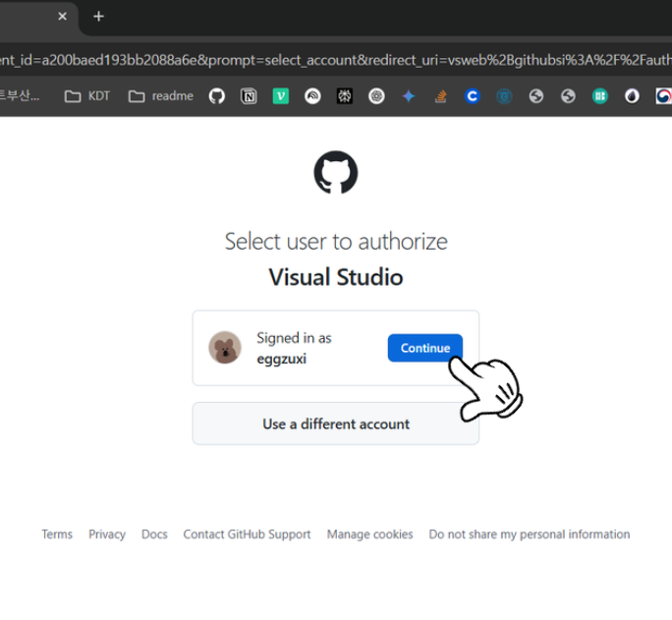Image resolution: width=672 pixels, height=620 pixels.
Task: Click the Manage cookies link
Action: [369, 535]
